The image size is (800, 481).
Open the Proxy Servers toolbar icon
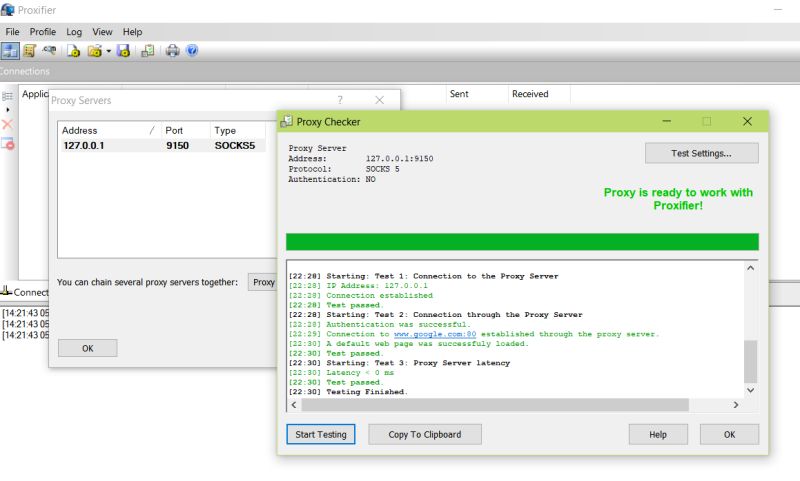10,50
